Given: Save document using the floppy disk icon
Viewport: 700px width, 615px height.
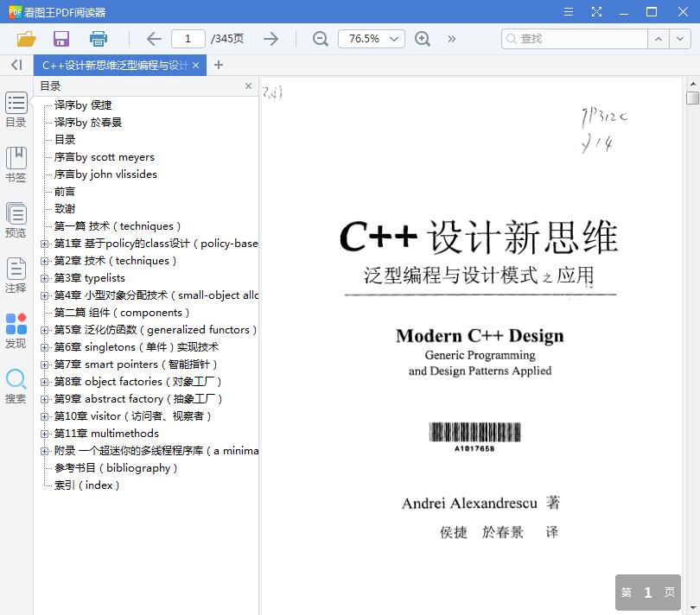Looking at the screenshot, I should pos(61,39).
